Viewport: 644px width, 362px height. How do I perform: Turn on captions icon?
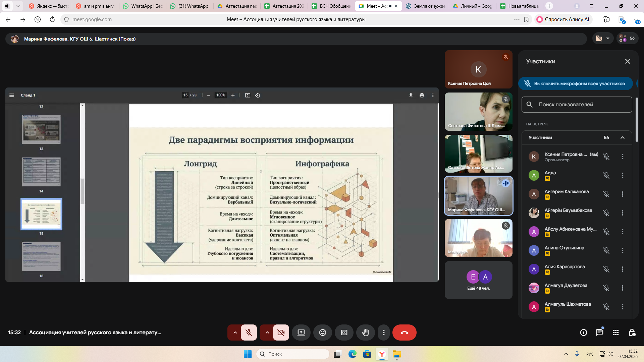pyautogui.click(x=344, y=333)
